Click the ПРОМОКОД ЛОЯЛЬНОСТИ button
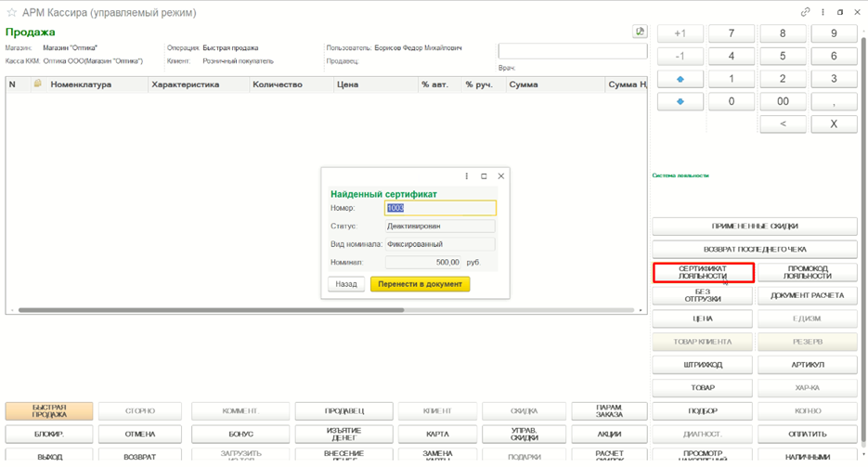Image resolution: width=868 pixels, height=467 pixels. [807, 272]
